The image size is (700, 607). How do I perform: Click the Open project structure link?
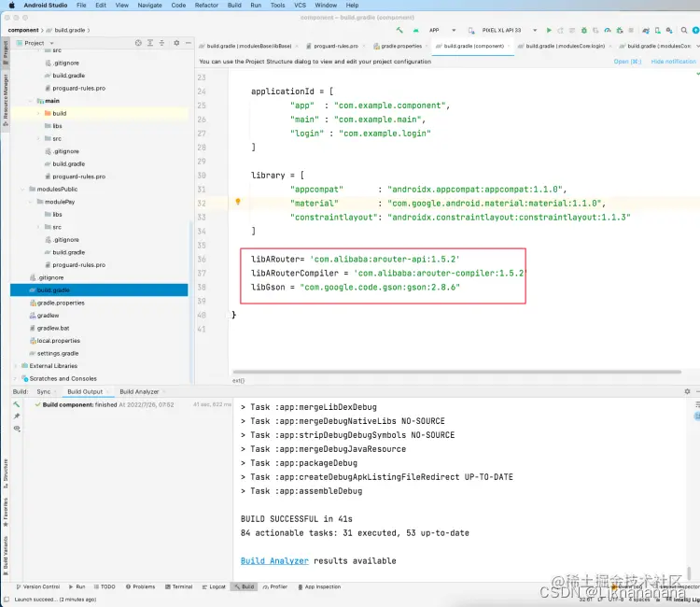coord(627,62)
